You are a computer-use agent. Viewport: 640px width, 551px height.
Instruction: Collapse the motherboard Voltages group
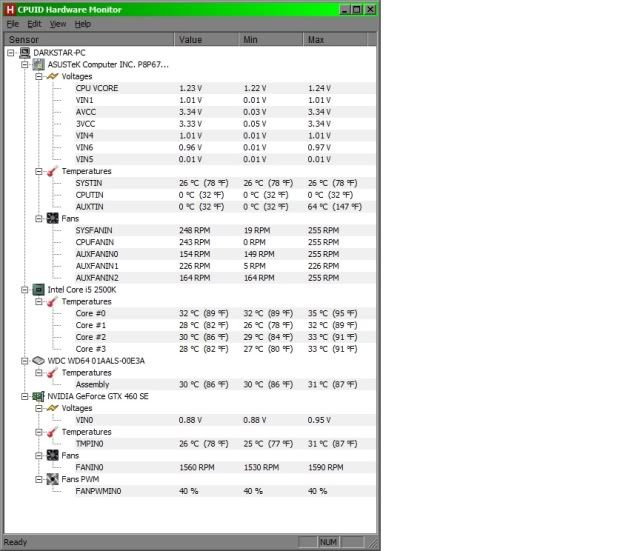39,76
